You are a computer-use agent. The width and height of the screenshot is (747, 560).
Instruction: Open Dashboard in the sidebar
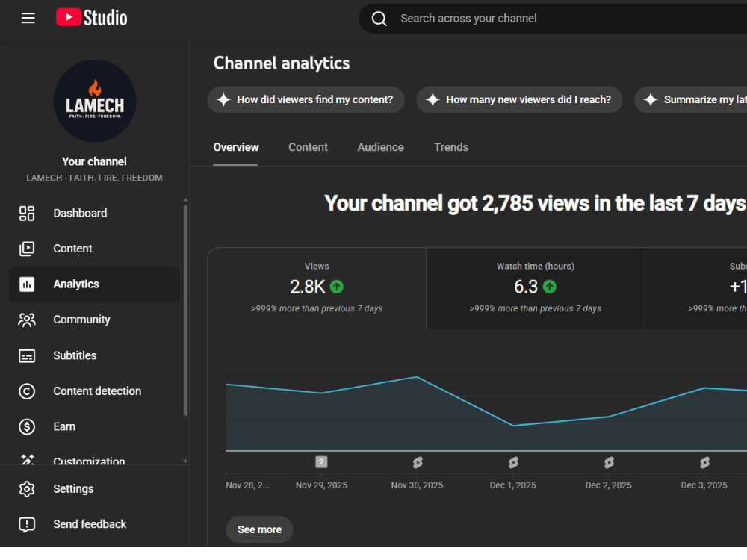(94, 214)
